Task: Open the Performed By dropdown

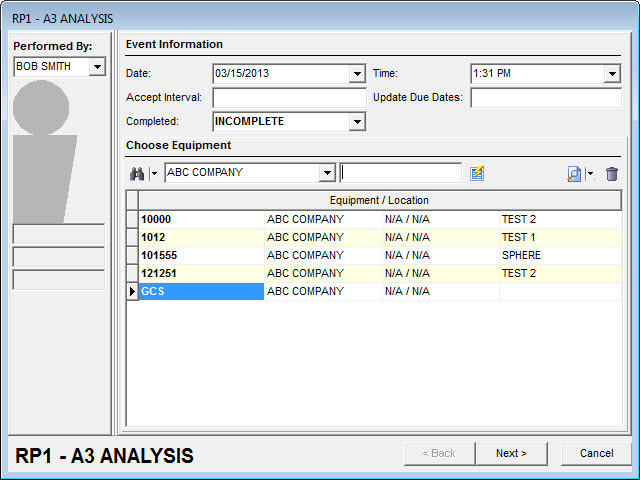Action: pyautogui.click(x=97, y=67)
